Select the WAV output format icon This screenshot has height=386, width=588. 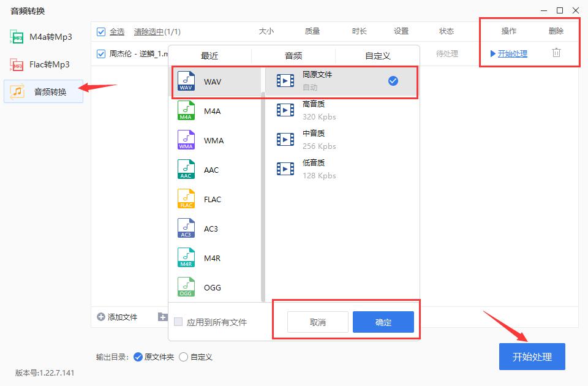click(x=186, y=80)
